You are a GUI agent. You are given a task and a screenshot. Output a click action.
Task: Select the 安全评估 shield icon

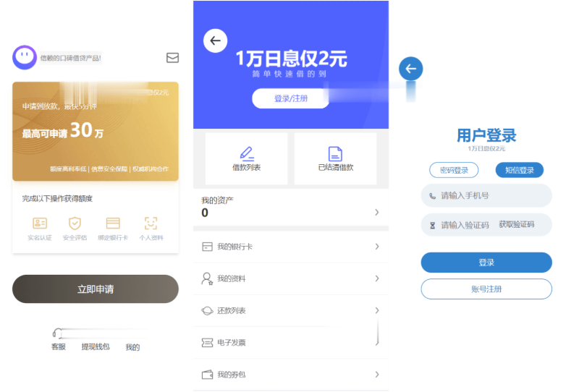[x=75, y=223]
